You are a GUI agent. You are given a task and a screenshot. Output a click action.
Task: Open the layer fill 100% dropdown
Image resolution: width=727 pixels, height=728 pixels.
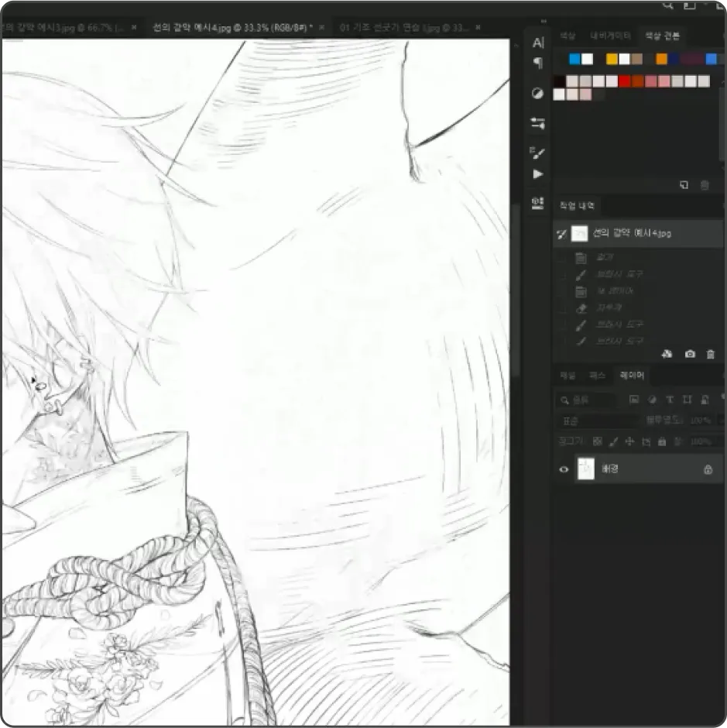(702, 441)
